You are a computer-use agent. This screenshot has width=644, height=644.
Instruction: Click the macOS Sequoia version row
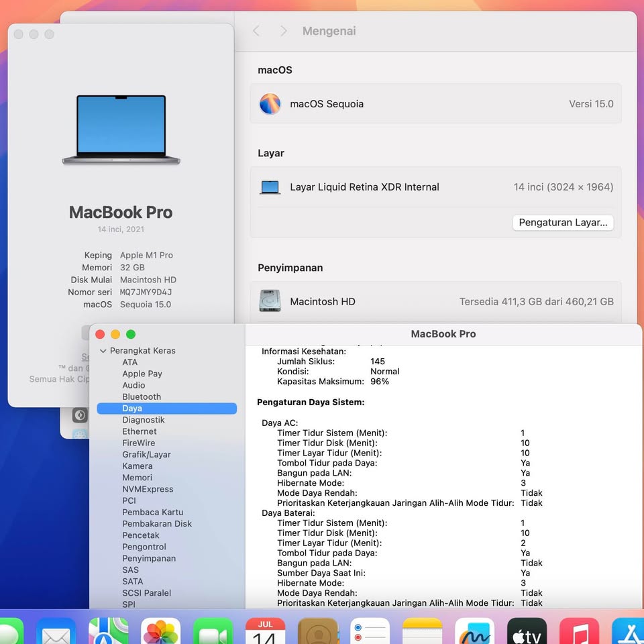tap(435, 104)
